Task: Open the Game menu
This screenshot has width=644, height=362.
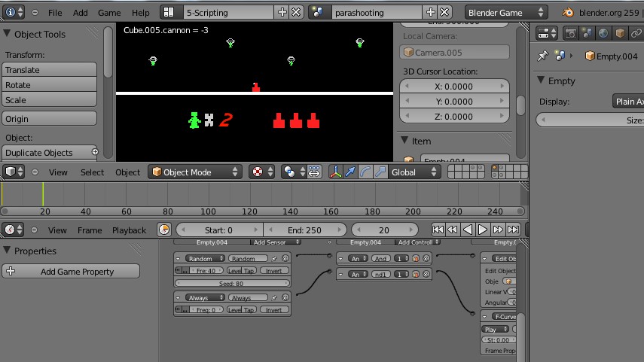Action: point(108,13)
